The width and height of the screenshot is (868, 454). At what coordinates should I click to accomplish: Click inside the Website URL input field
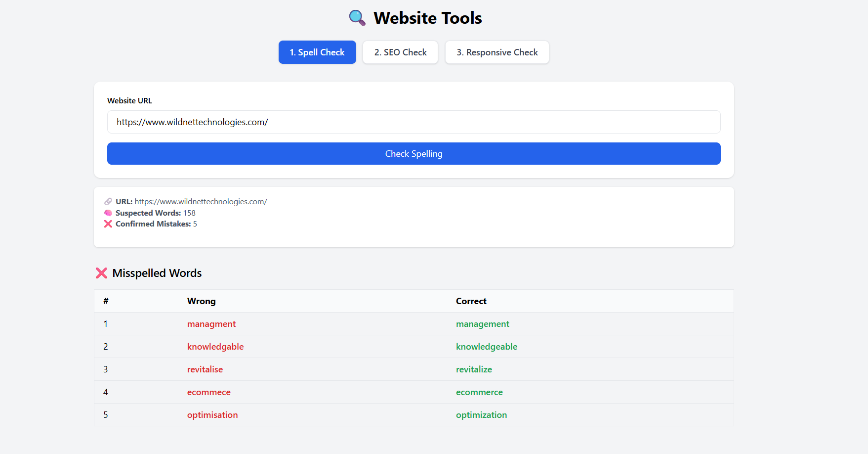(414, 122)
